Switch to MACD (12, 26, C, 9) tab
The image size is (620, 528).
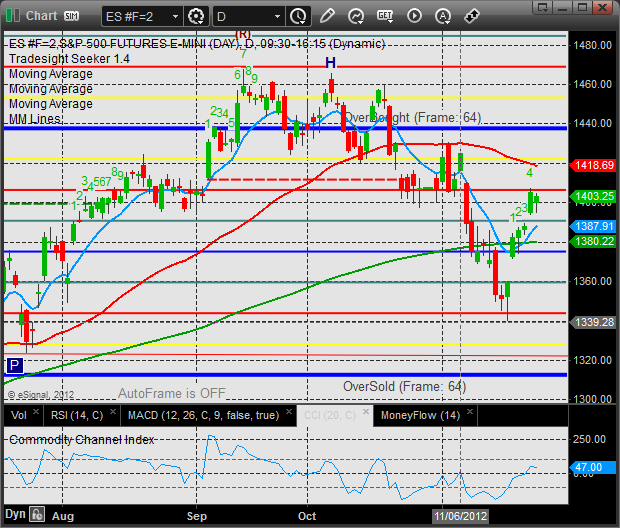click(203, 416)
